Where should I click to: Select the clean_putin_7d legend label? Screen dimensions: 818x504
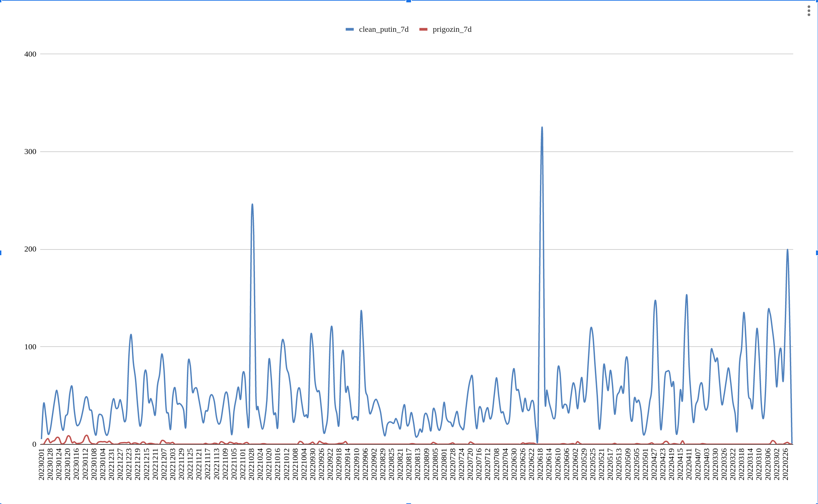coord(384,29)
